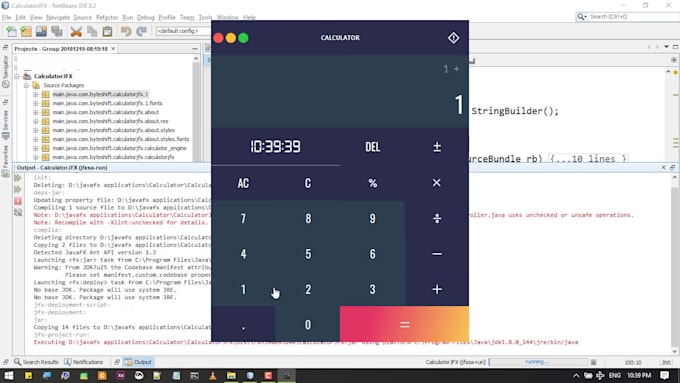The height and width of the screenshot is (383, 680).
Task: Click the New Project toolbar icon
Action: point(26,31)
